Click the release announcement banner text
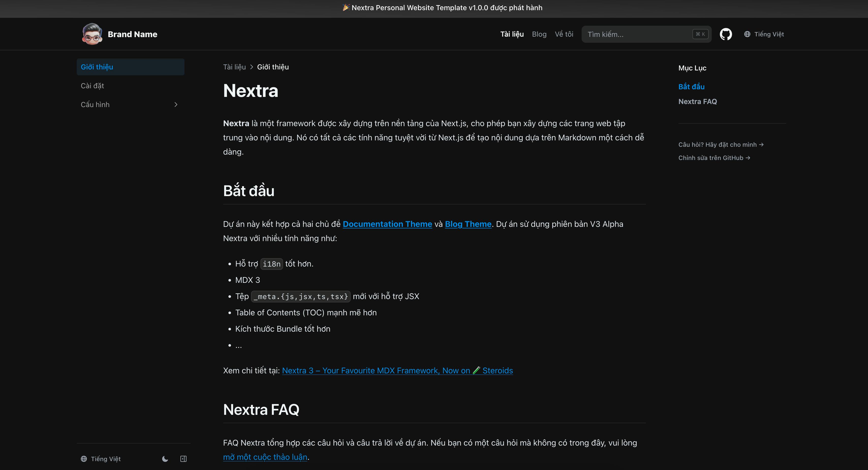 pos(442,7)
